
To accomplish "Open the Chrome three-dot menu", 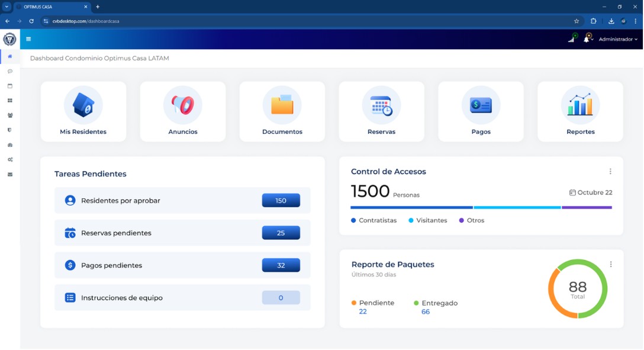I will (635, 21).
